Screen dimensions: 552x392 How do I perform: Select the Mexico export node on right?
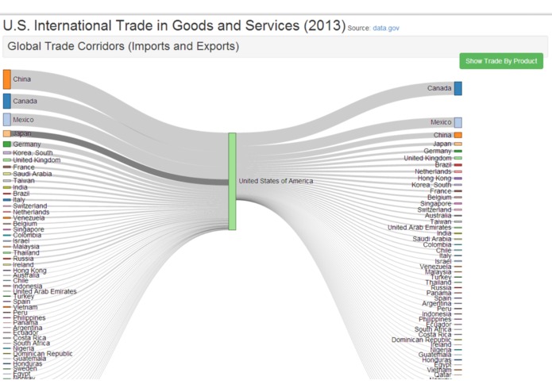458,122
